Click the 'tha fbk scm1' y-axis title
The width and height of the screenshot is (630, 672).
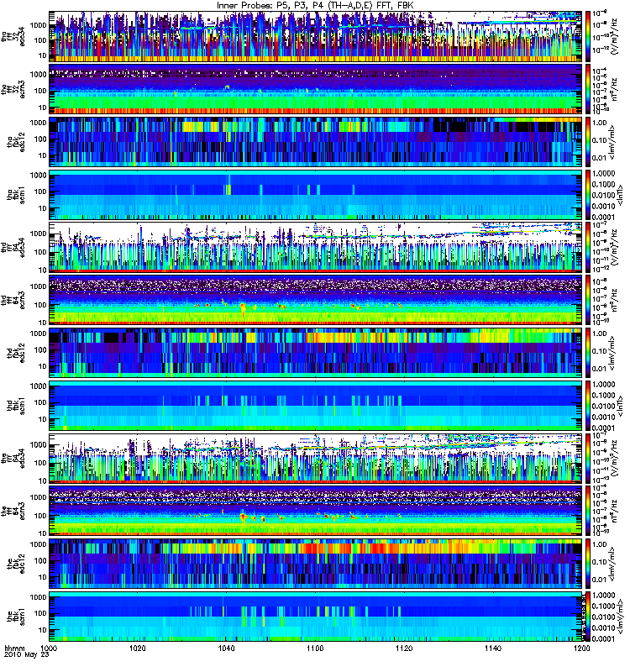tap(16, 195)
